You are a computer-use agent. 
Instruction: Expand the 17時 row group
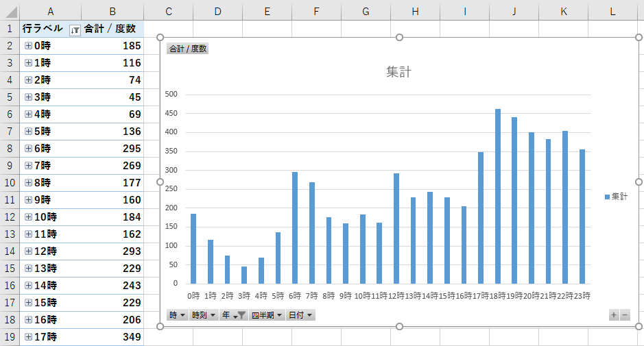click(28, 337)
